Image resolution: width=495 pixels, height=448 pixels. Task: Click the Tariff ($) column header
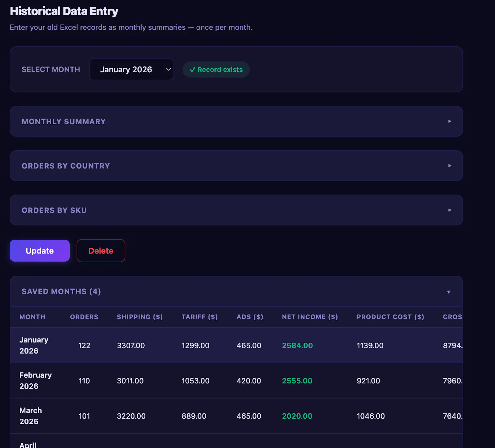[x=200, y=317]
